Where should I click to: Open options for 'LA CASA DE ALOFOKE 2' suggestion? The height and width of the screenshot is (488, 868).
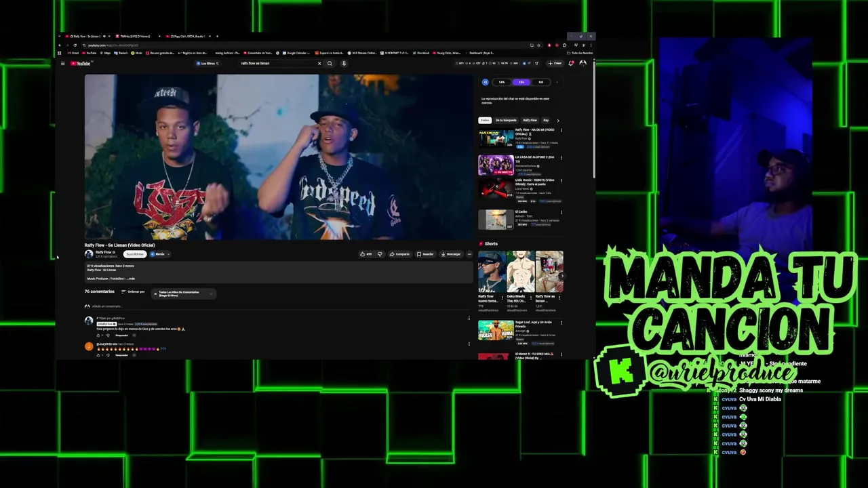561,157
